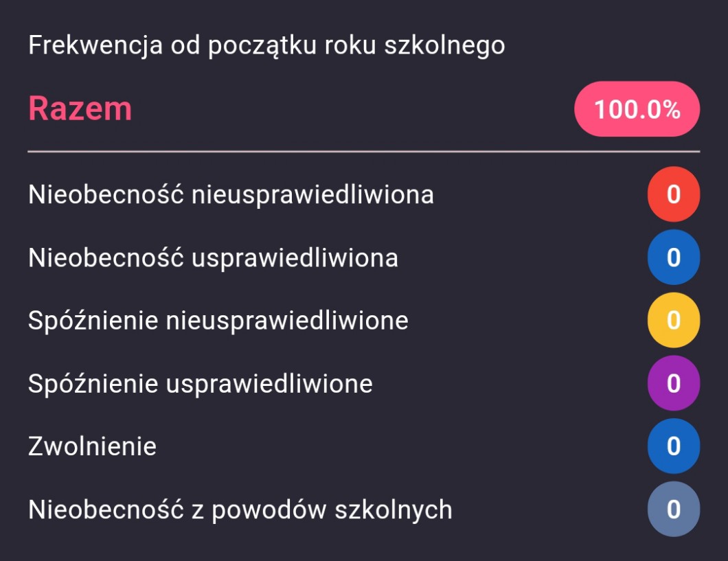Select the Nieobecność nieusprawiedliwiona label
Viewport: 728px width, 561px height.
[x=231, y=195]
